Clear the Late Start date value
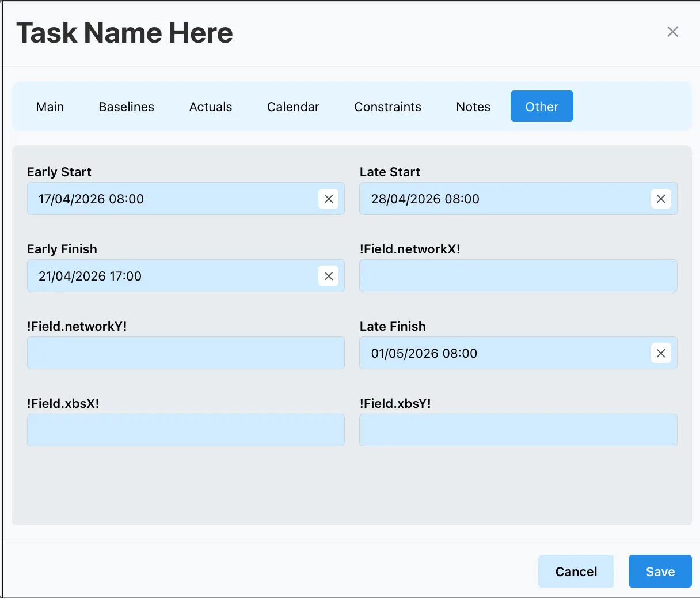Image resolution: width=700 pixels, height=598 pixels. point(661,199)
